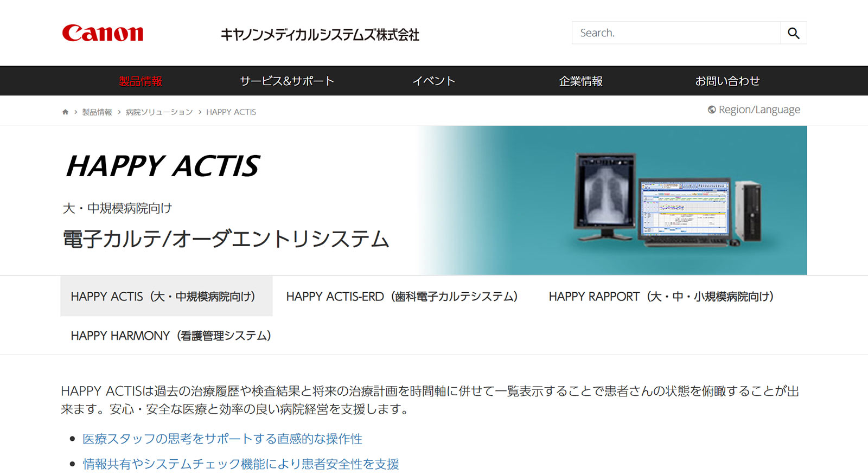Click the 電子カルテ/オーダエントリシステム heading
The height and width of the screenshot is (475, 868).
point(226,239)
